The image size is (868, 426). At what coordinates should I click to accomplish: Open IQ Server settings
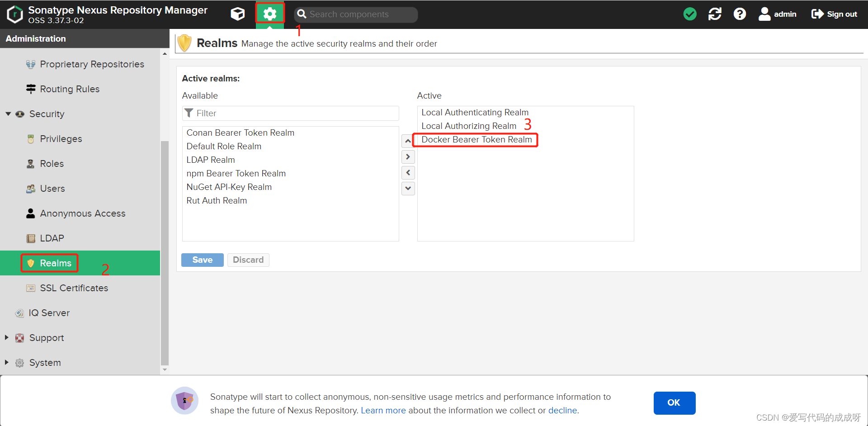pos(49,313)
